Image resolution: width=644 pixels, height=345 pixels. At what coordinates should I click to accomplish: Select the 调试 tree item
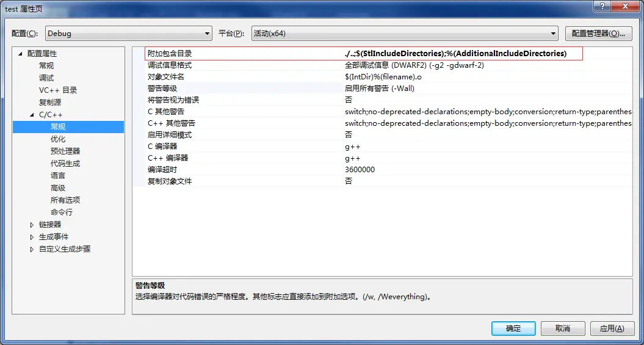[46, 78]
